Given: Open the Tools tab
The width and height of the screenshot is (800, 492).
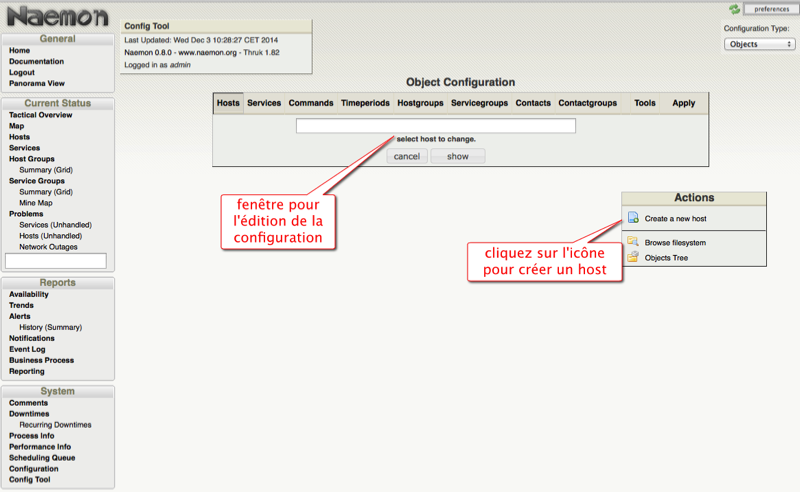Looking at the screenshot, I should pyautogui.click(x=645, y=103).
